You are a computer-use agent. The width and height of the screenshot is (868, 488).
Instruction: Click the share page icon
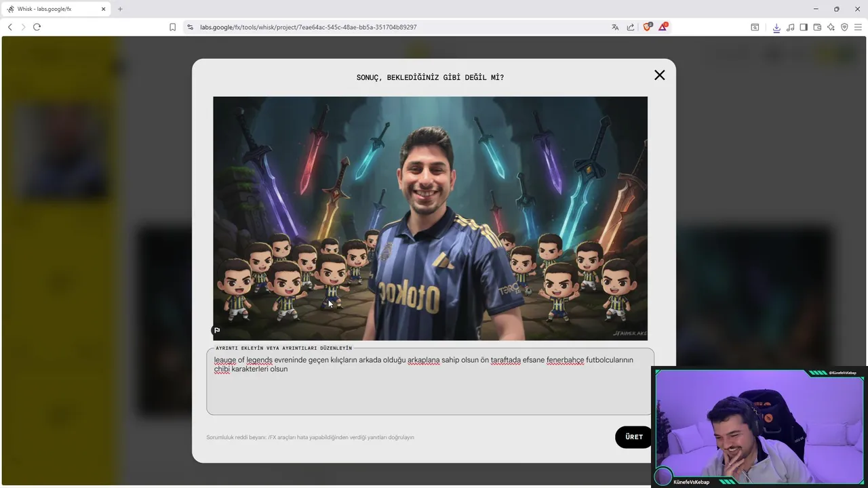[x=631, y=27]
